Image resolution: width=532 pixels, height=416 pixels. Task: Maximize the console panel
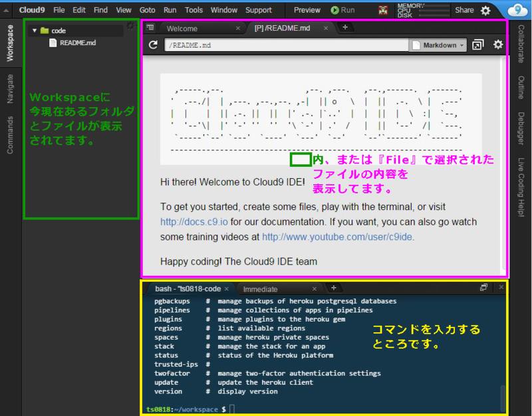483,288
